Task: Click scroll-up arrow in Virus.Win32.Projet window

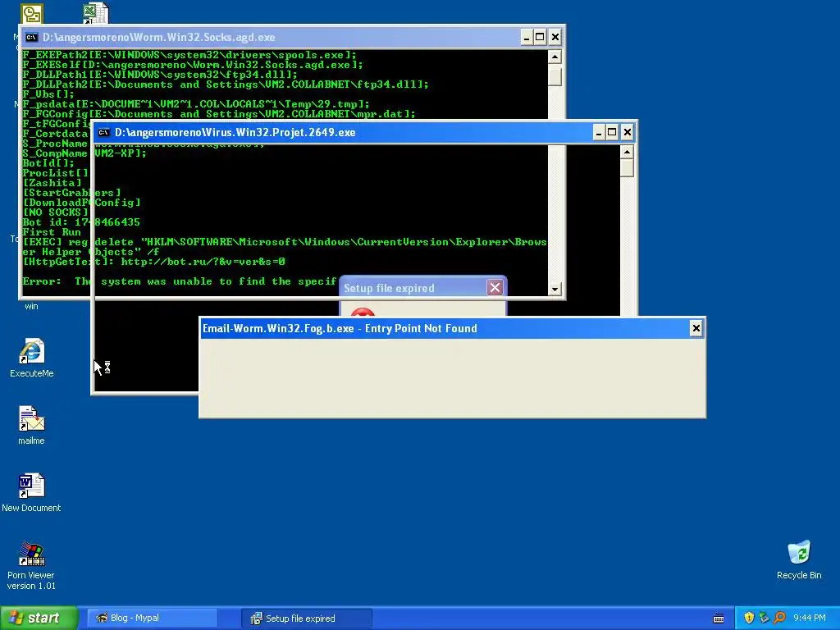Action: tap(627, 152)
